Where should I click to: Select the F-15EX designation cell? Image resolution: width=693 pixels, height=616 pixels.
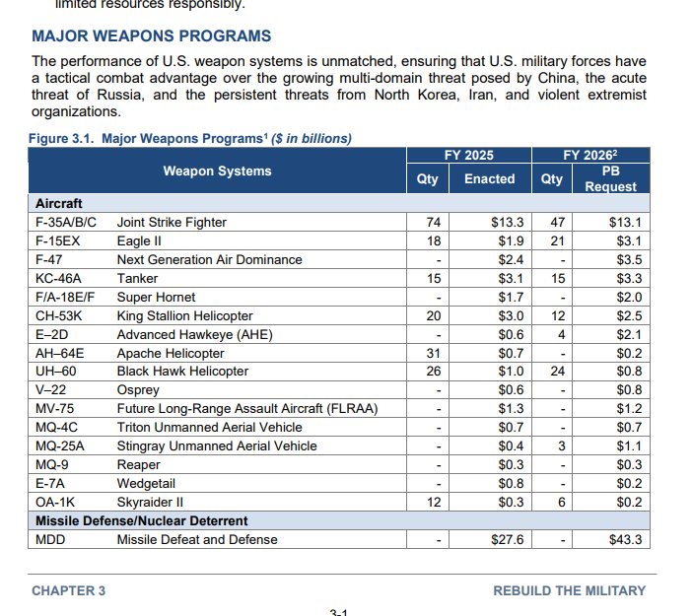click(x=57, y=240)
